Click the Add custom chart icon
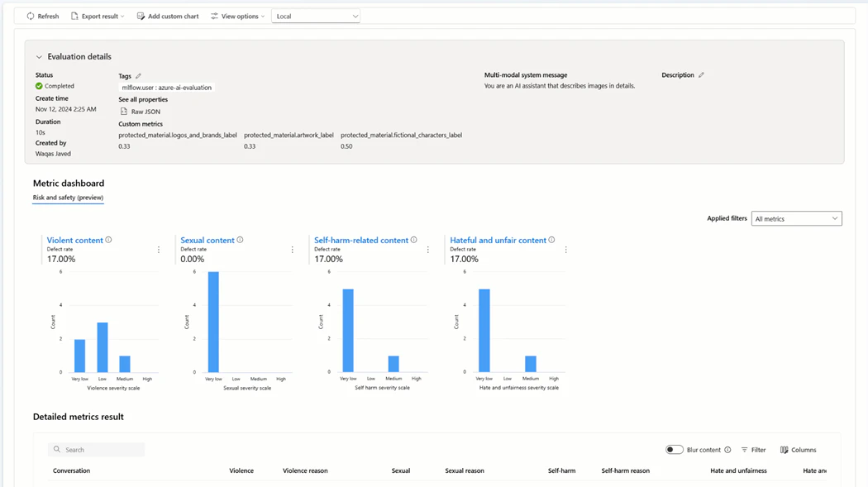Screen dimensions: 868x487 pyautogui.click(x=141, y=16)
